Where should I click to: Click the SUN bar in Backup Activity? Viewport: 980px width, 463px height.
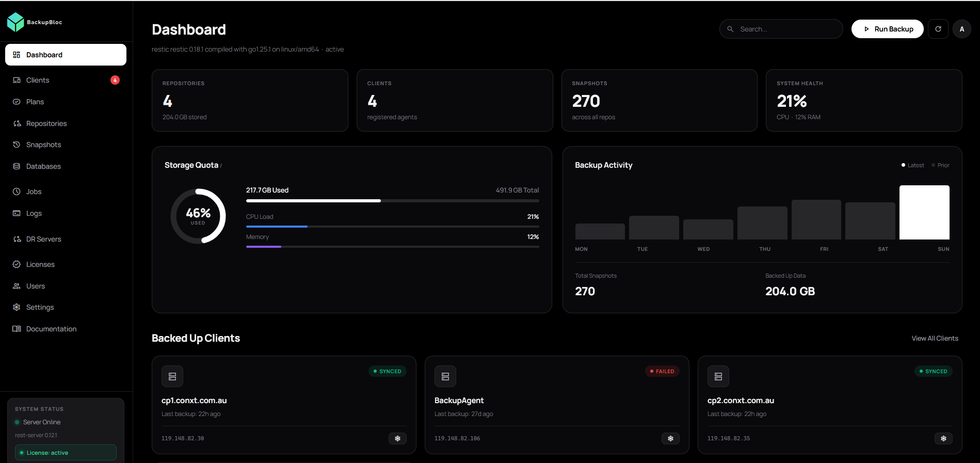(924, 212)
